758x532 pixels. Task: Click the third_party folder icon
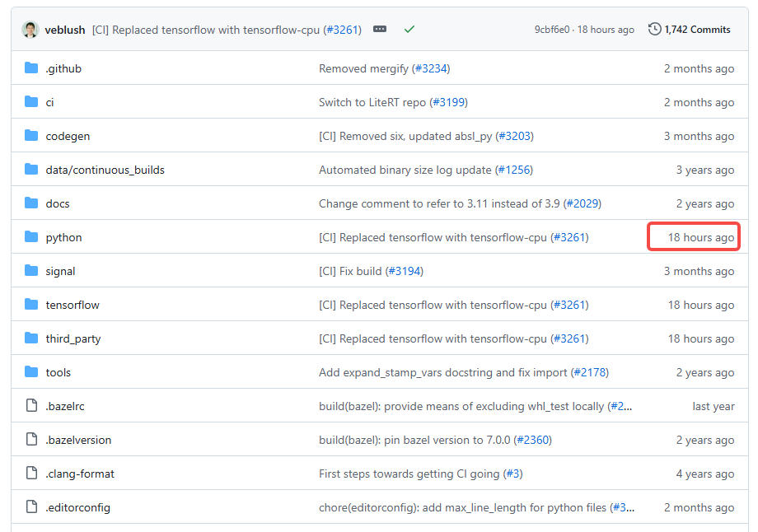31,338
